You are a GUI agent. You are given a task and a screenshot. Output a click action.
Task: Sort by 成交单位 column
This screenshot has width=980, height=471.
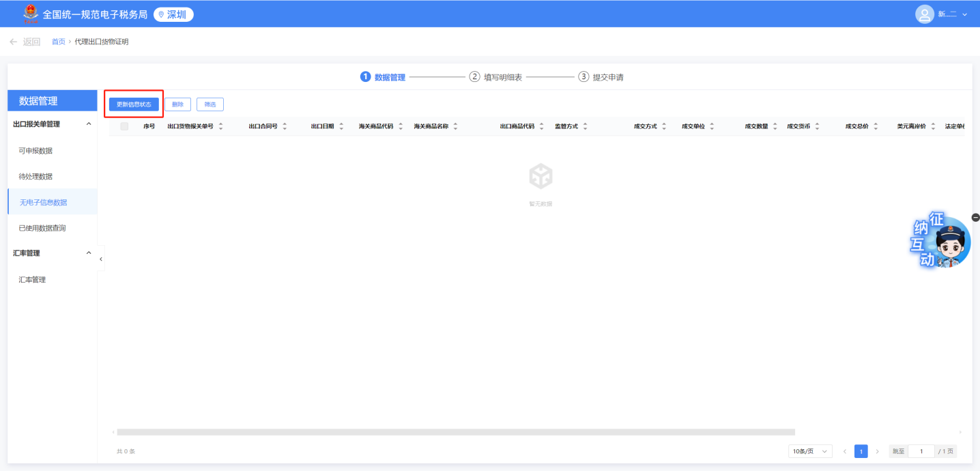click(712, 126)
